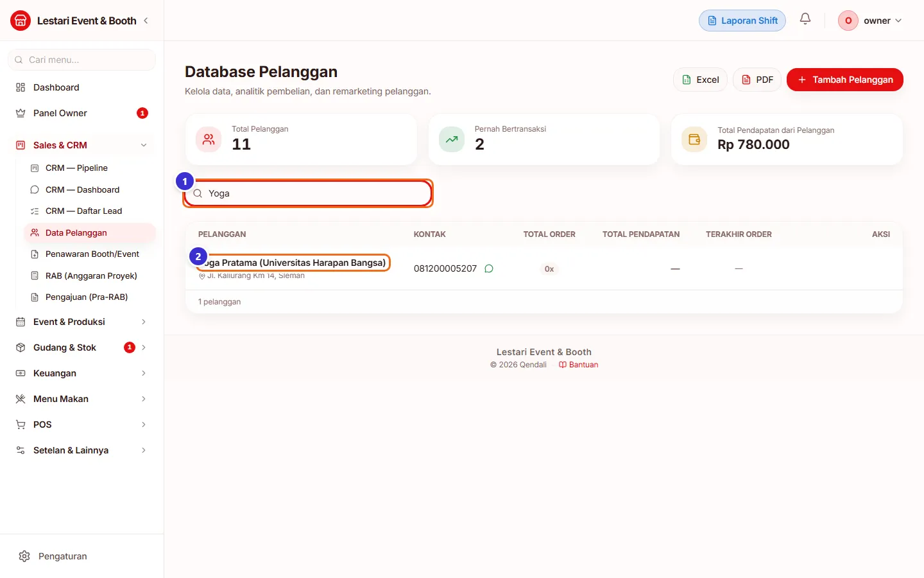
Task: Go to CRM — Dashboard
Action: point(90,190)
